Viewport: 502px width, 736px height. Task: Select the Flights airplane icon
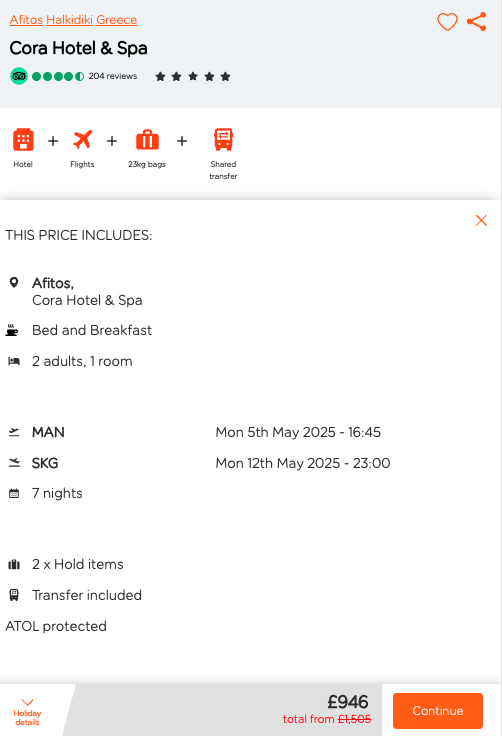pos(83,139)
